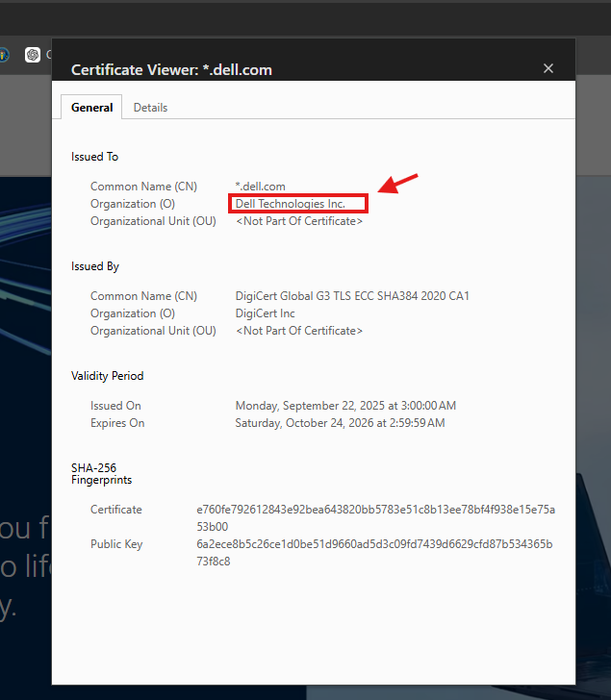Click the Validity Period heading

[107, 376]
